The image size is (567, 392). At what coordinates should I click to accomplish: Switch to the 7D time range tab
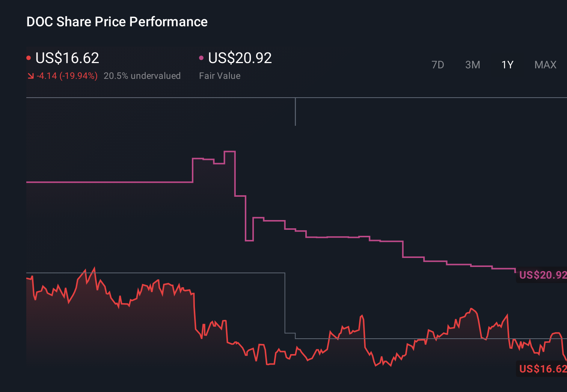438,65
